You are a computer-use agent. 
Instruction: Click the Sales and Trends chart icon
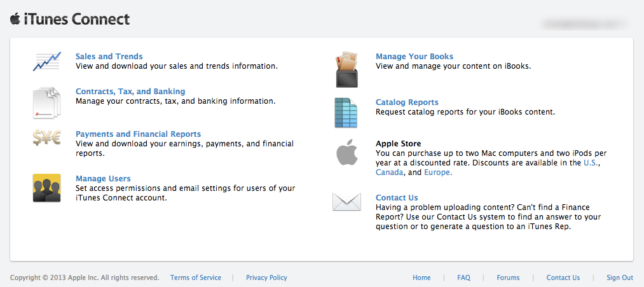pyautogui.click(x=47, y=61)
